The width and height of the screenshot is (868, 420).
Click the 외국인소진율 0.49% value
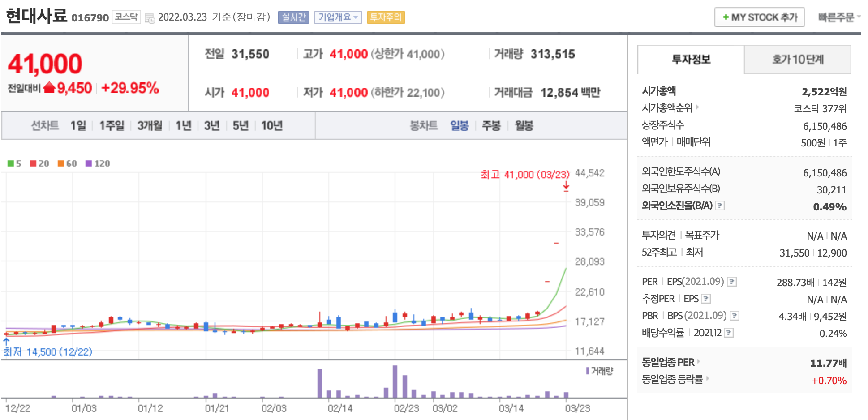pos(830,207)
